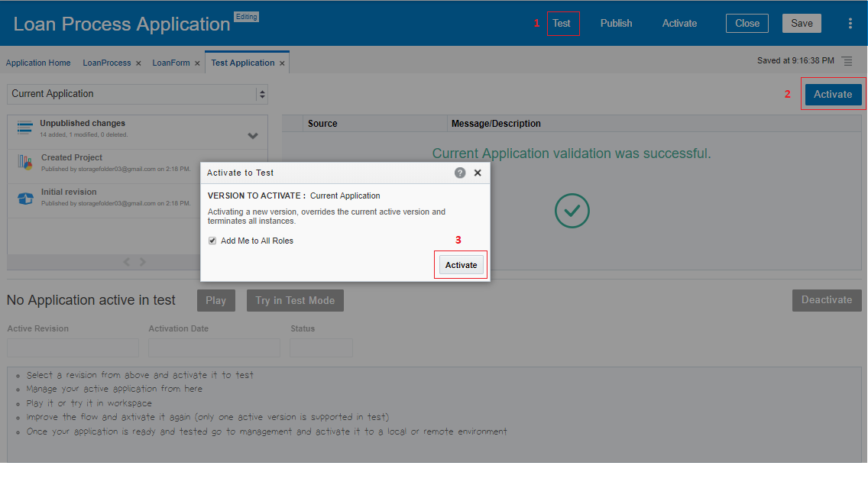
Task: Click the Close button in header
Action: click(747, 23)
